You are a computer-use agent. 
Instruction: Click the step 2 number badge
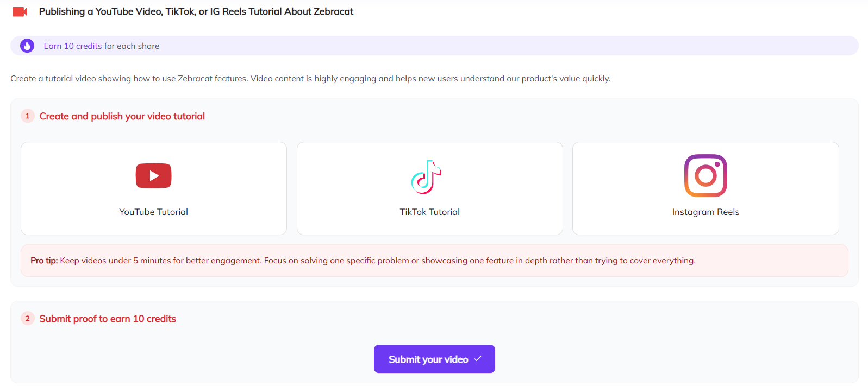28,319
